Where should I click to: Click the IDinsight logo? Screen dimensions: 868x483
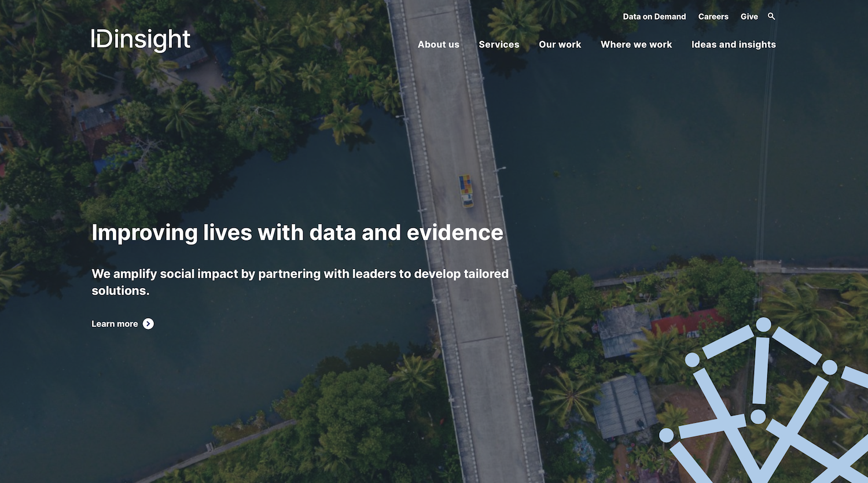(x=141, y=39)
